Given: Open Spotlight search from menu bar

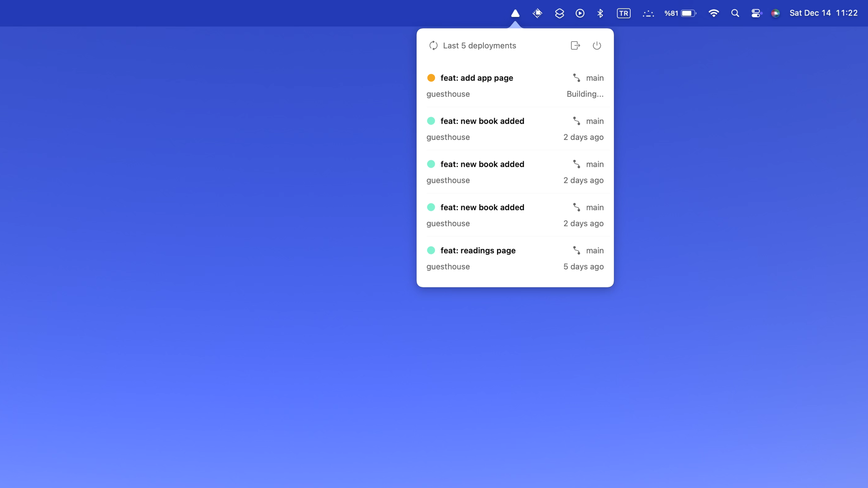Looking at the screenshot, I should point(735,13).
